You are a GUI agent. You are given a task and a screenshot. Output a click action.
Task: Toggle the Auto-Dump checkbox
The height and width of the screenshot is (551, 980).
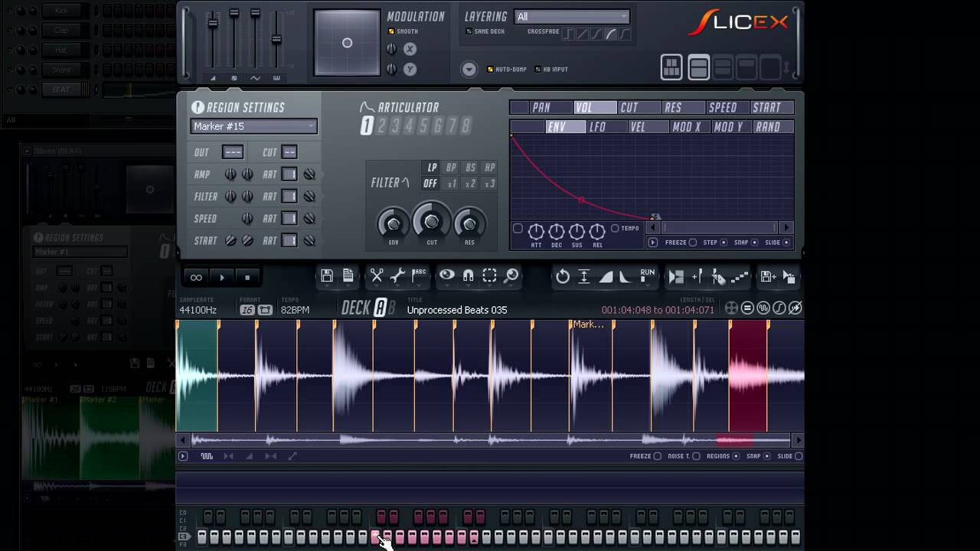490,70
